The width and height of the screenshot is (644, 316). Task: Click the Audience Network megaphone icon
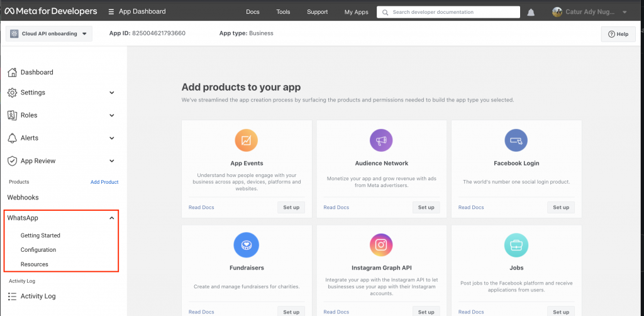click(381, 140)
